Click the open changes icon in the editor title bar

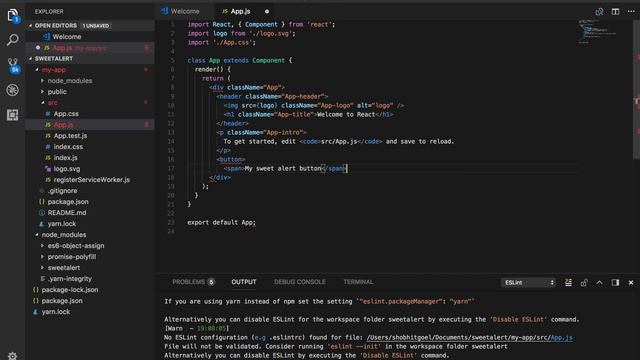[x=599, y=11]
